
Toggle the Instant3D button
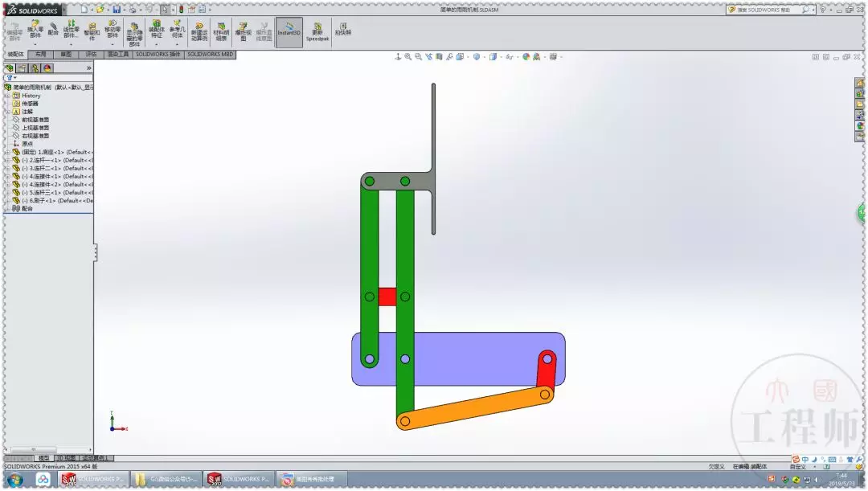pyautogui.click(x=289, y=32)
